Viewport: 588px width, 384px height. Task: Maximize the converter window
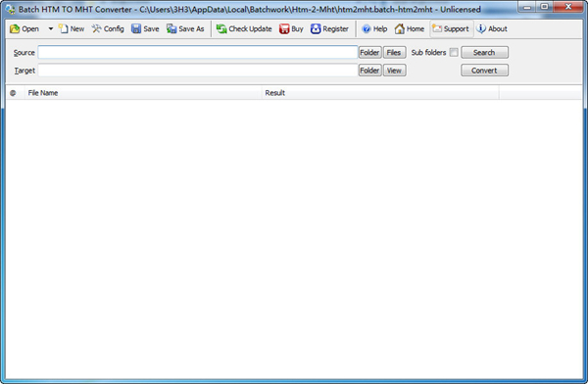tap(545, 7)
